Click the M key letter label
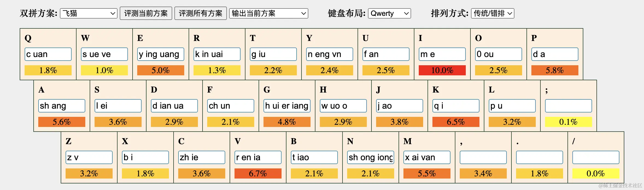644x190 pixels. (x=408, y=141)
